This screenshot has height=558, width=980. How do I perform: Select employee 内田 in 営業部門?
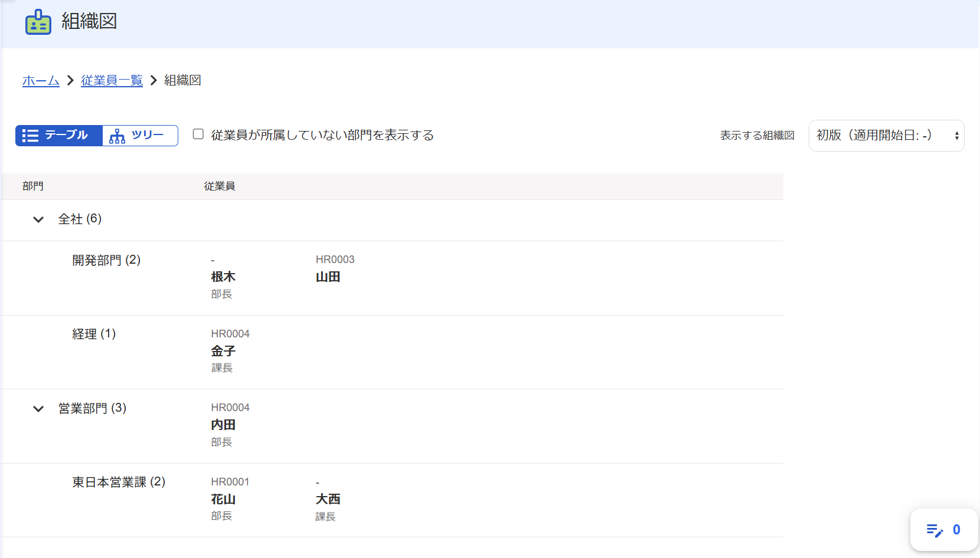223,425
